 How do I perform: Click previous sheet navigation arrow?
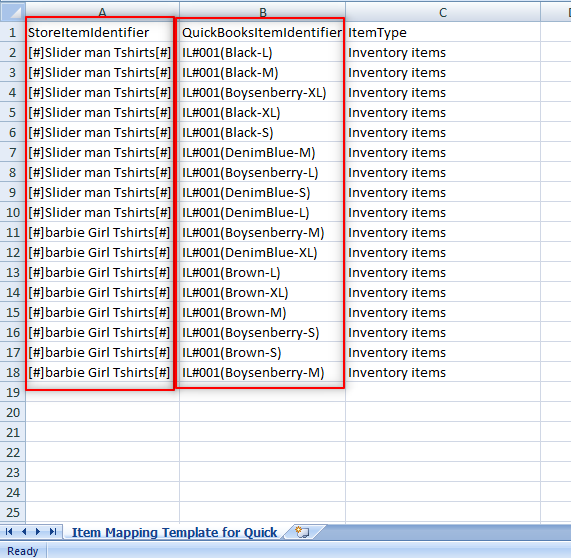point(24,532)
